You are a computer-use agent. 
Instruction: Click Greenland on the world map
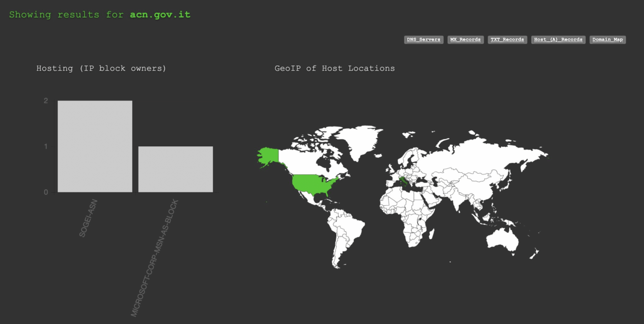click(x=362, y=140)
